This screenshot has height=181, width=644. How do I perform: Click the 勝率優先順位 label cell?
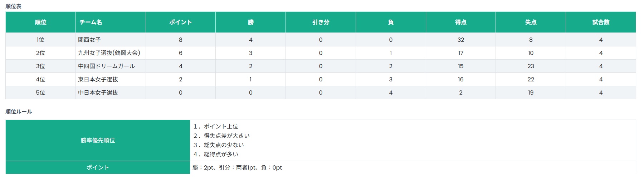point(98,140)
